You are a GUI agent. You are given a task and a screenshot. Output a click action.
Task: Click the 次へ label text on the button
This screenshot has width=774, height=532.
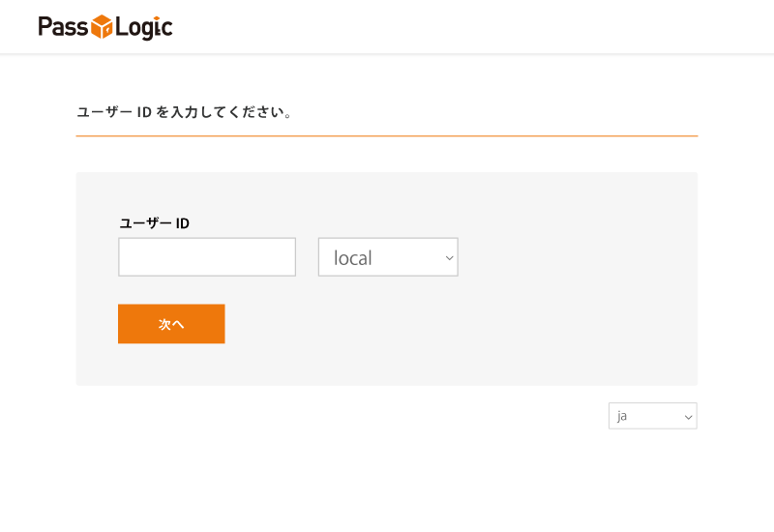[x=171, y=324]
